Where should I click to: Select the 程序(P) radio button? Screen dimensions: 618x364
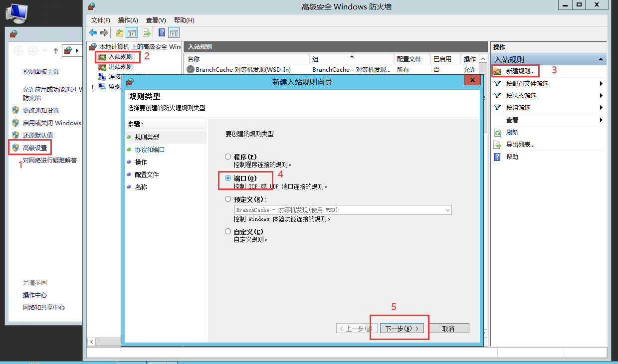tap(228, 157)
